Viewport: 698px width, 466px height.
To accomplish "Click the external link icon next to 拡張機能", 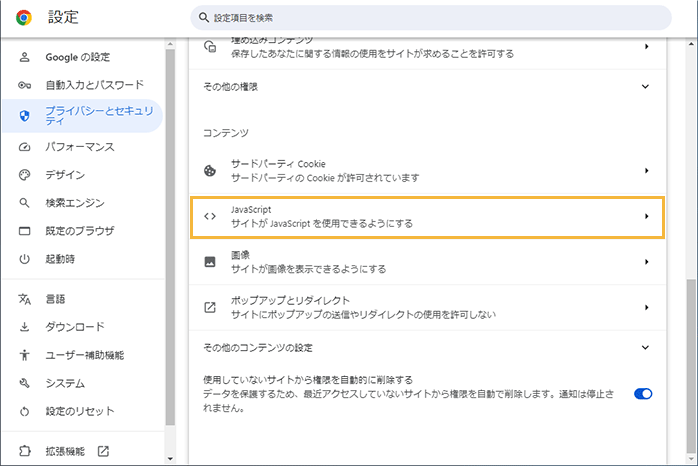I will pos(103,451).
